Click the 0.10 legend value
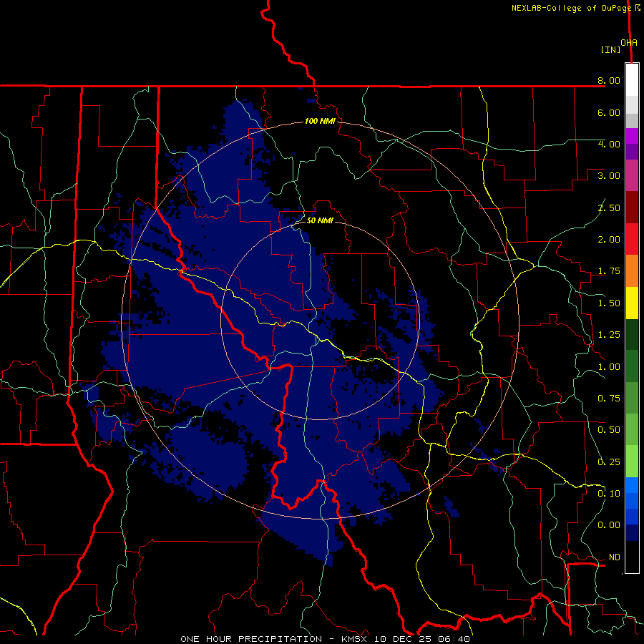Image resolution: width=644 pixels, height=644 pixels. (x=609, y=494)
